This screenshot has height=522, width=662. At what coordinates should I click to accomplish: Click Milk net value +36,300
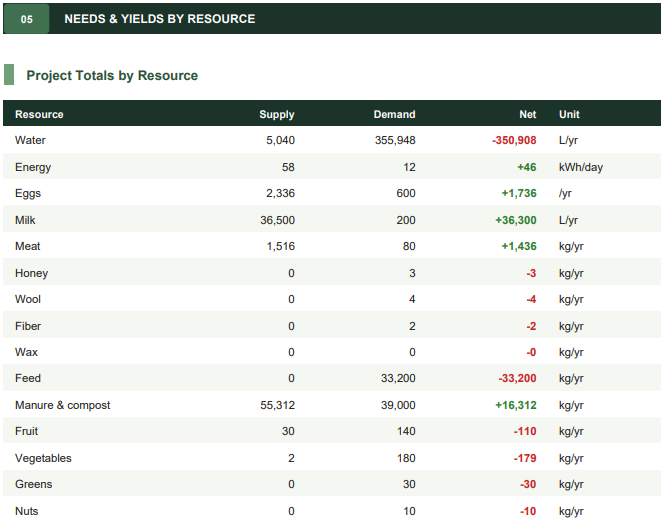(x=516, y=220)
